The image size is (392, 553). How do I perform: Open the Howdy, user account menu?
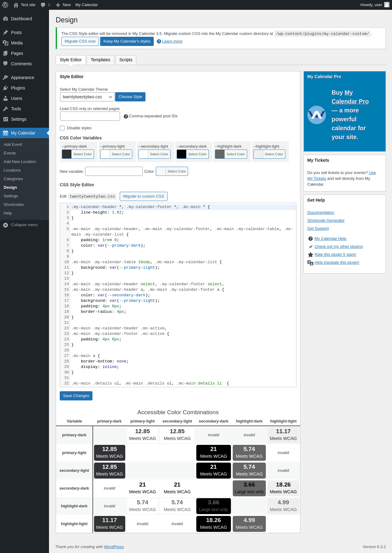(x=374, y=5)
